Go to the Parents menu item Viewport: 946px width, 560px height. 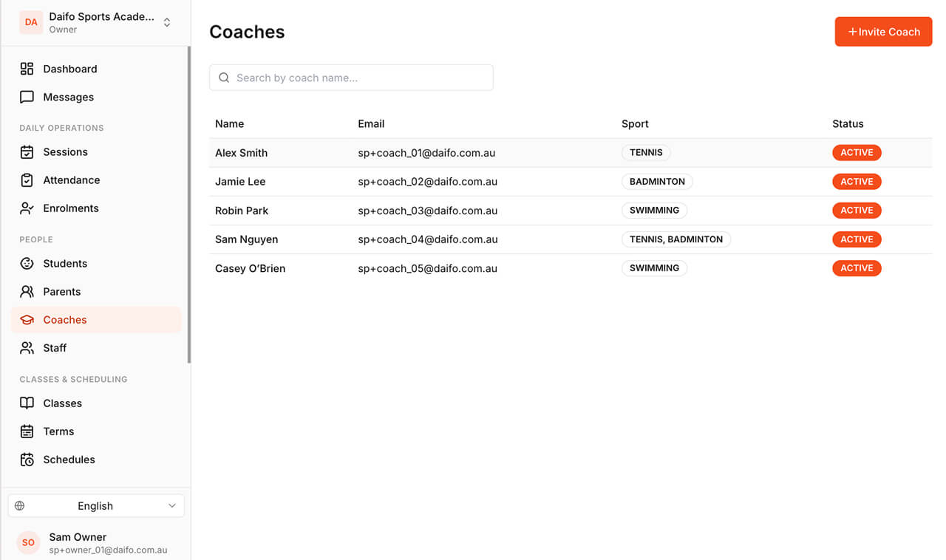pos(95,292)
